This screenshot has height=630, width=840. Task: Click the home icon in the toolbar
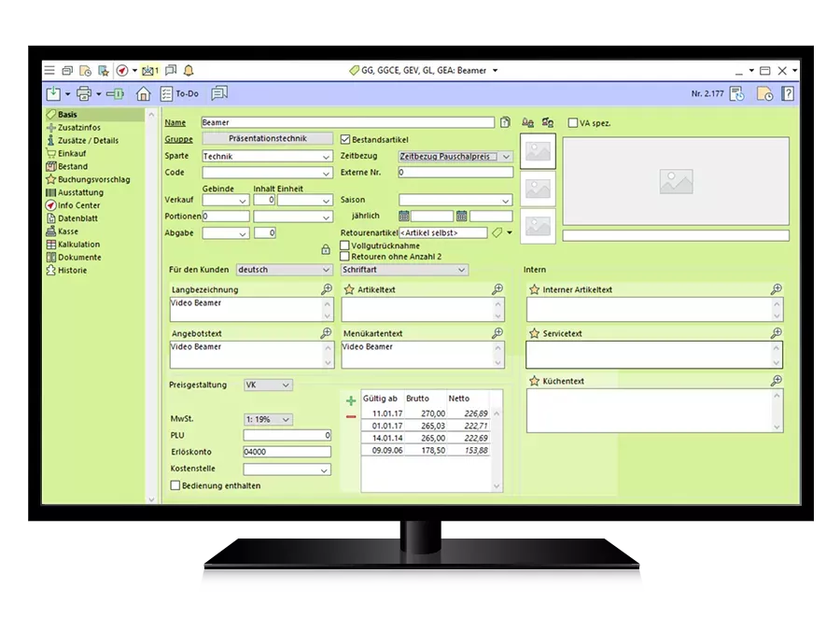point(143,93)
